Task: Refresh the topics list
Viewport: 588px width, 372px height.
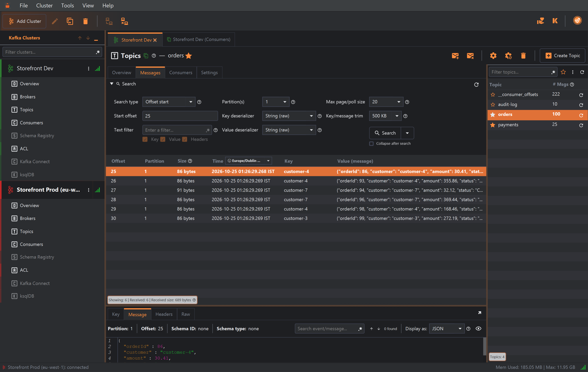Action: [x=582, y=72]
